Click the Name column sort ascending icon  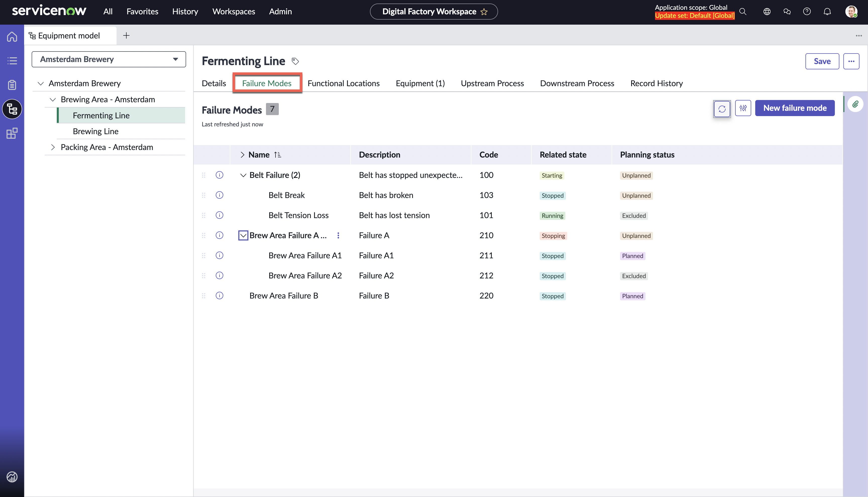pos(278,155)
